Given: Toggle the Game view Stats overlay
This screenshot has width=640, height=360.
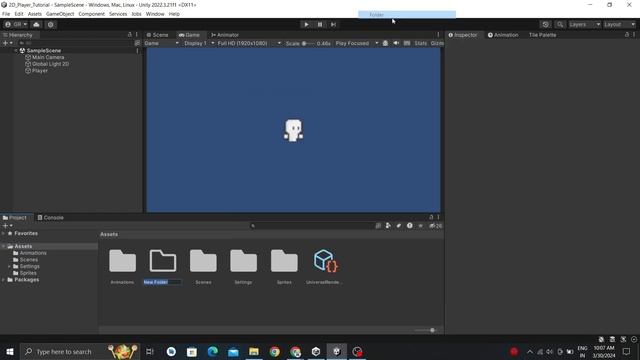Looking at the screenshot, I should coord(420,43).
